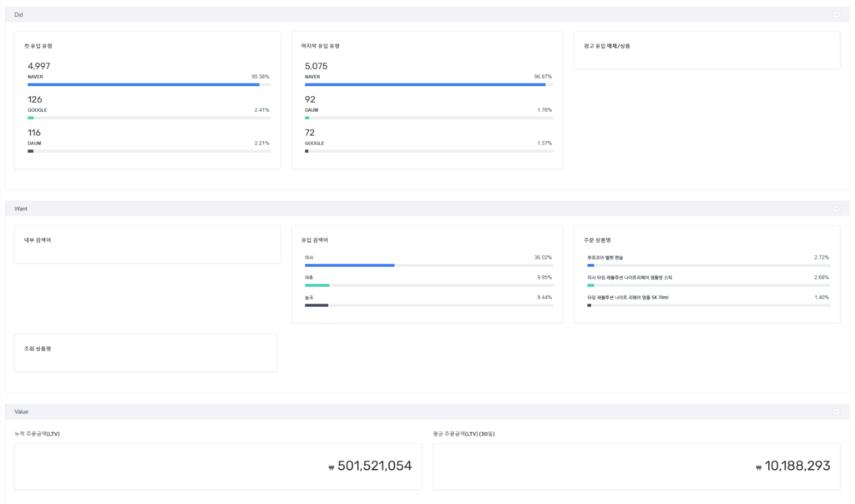Screen dimensions: 855x504
Task: Select the 5,075 NAVER last-inflow count
Action: click(x=316, y=66)
